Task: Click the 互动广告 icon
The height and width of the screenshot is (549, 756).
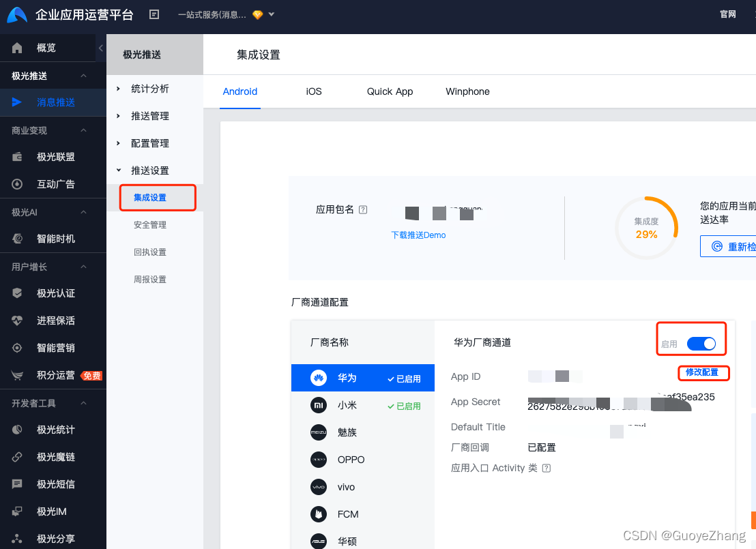Action: [17, 184]
